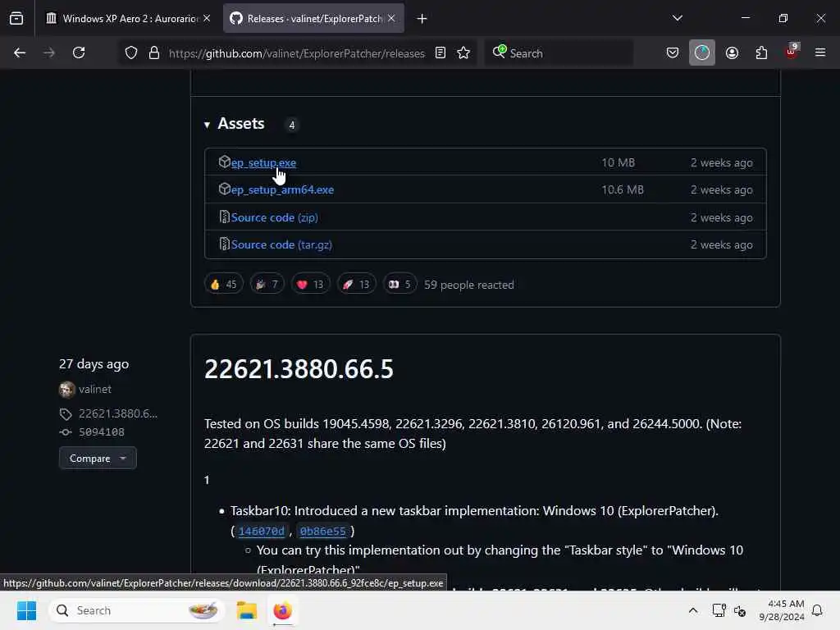Click the eyes reaction 5
Image resolution: width=840 pixels, height=630 pixels.
(399, 284)
